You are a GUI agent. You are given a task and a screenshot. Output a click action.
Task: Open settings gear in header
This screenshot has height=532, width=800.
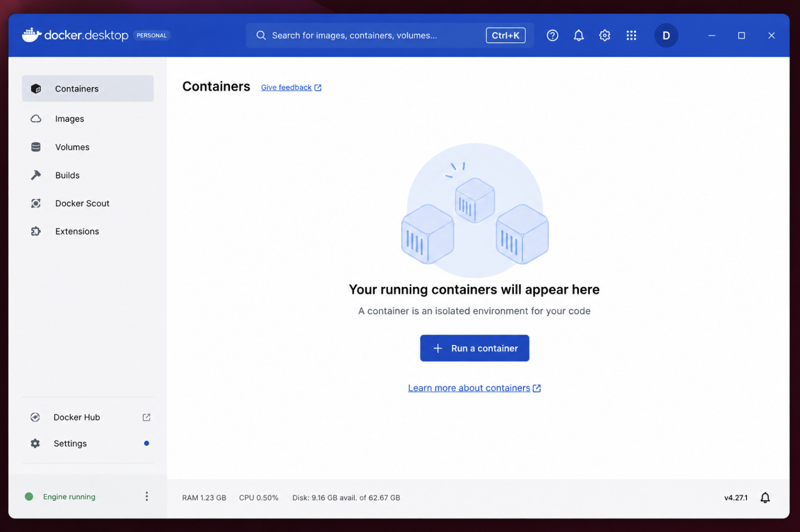pos(605,35)
